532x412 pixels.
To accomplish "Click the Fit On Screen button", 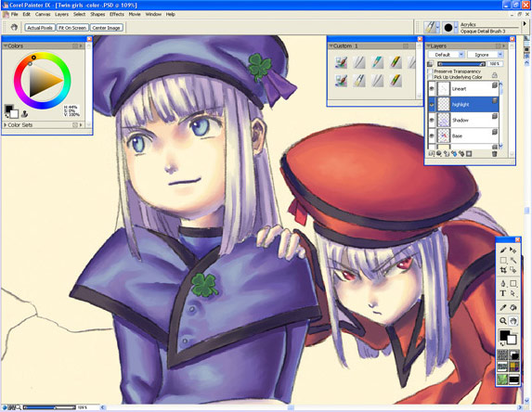I will click(x=72, y=28).
